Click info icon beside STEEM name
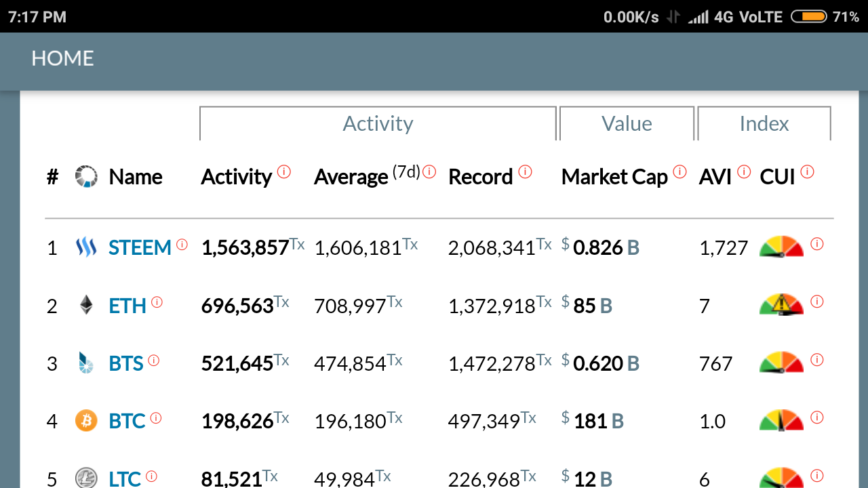The image size is (868, 488). pos(182,245)
